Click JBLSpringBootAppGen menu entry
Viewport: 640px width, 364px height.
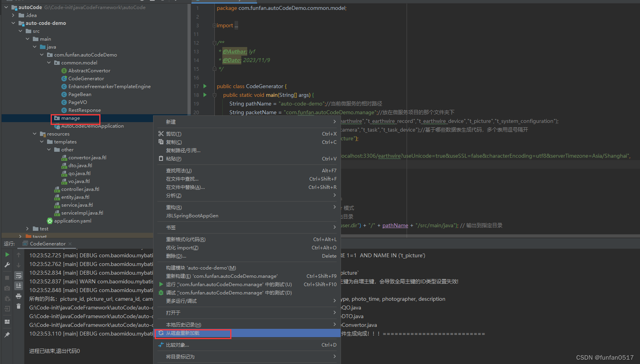(247, 216)
